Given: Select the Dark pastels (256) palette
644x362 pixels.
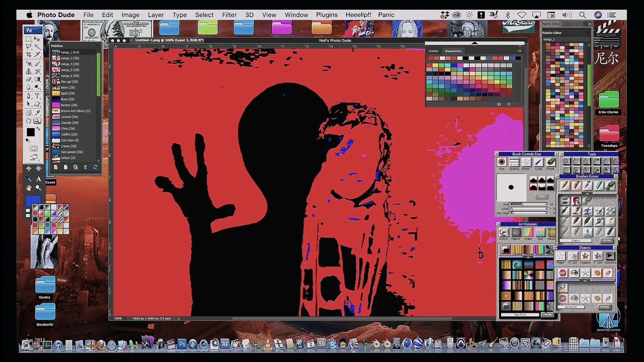Looking at the screenshot, I should tap(75, 152).
